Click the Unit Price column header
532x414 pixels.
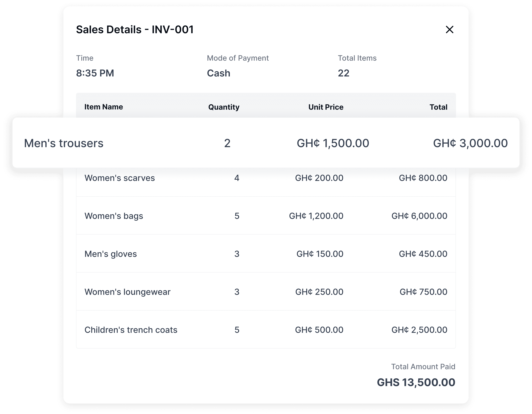pyautogui.click(x=326, y=107)
